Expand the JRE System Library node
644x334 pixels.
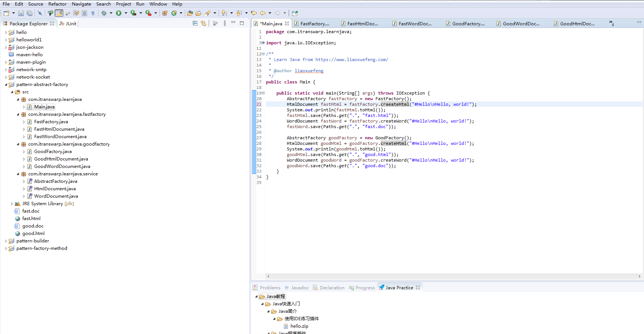[12, 204]
